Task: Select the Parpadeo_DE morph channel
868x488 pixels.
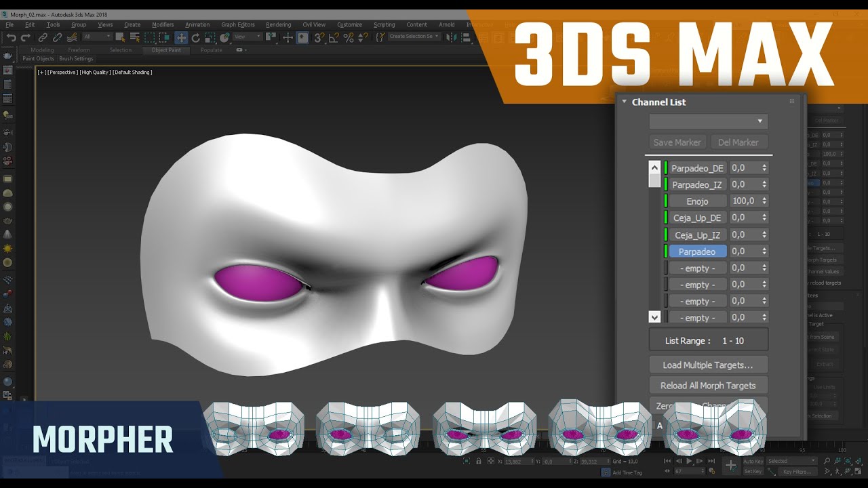Action: [x=698, y=168]
